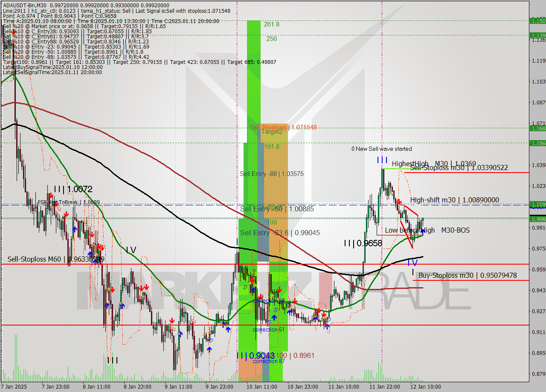Select the '10 Jan 11:00' time label
The width and height of the screenshot is (546, 392).
[261, 387]
